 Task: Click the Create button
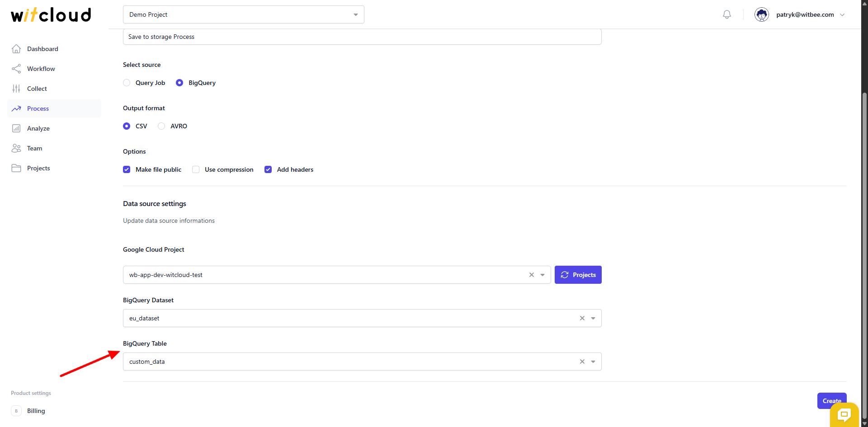(x=832, y=400)
